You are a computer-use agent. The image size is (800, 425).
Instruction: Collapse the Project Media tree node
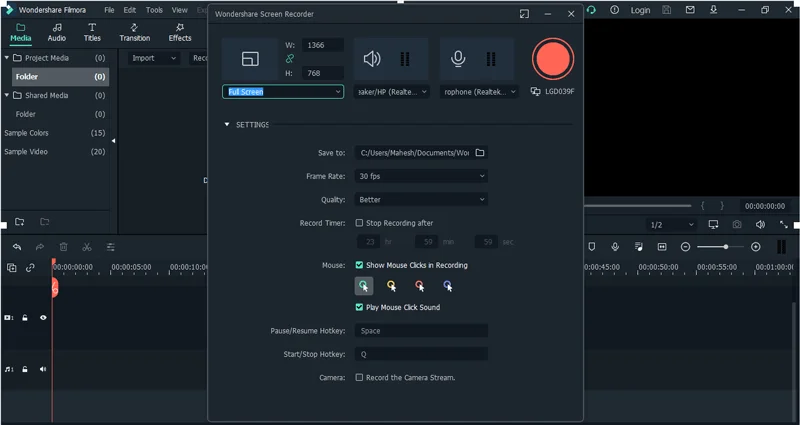coord(7,58)
